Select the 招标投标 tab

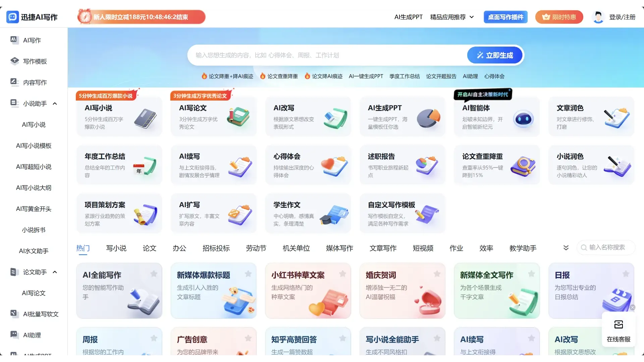pos(216,248)
